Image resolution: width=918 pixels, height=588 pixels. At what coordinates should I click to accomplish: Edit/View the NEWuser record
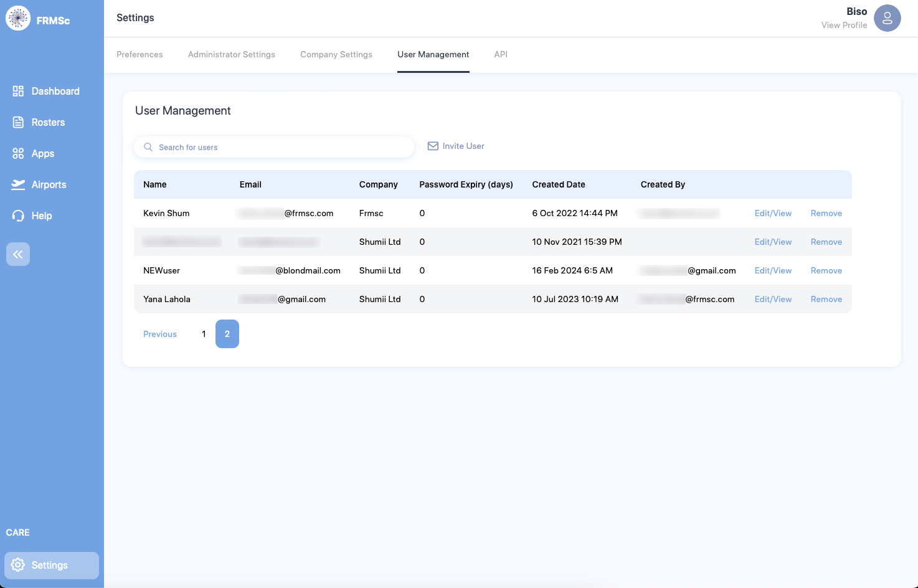pos(773,270)
